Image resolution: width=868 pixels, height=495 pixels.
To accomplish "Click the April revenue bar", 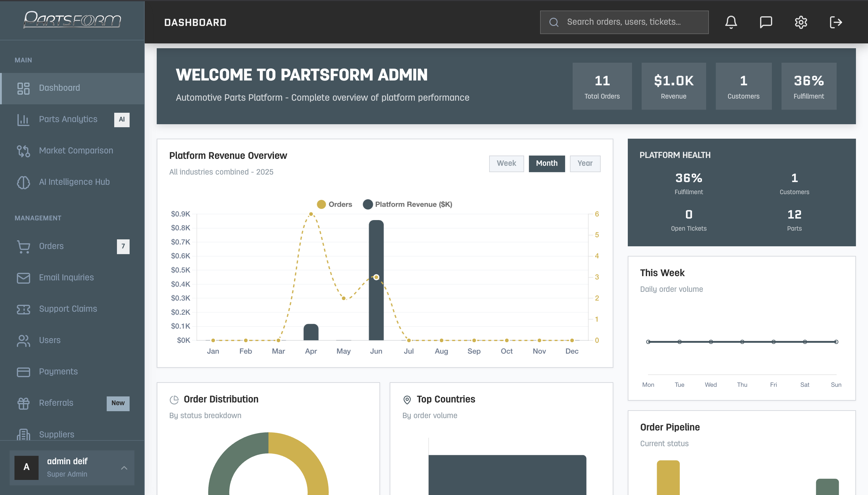I will pos(311,332).
